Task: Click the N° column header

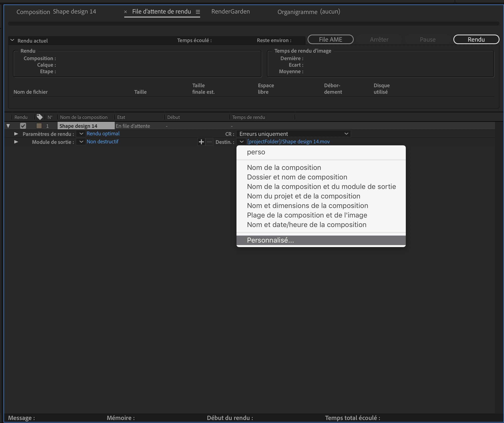Action: [x=50, y=117]
